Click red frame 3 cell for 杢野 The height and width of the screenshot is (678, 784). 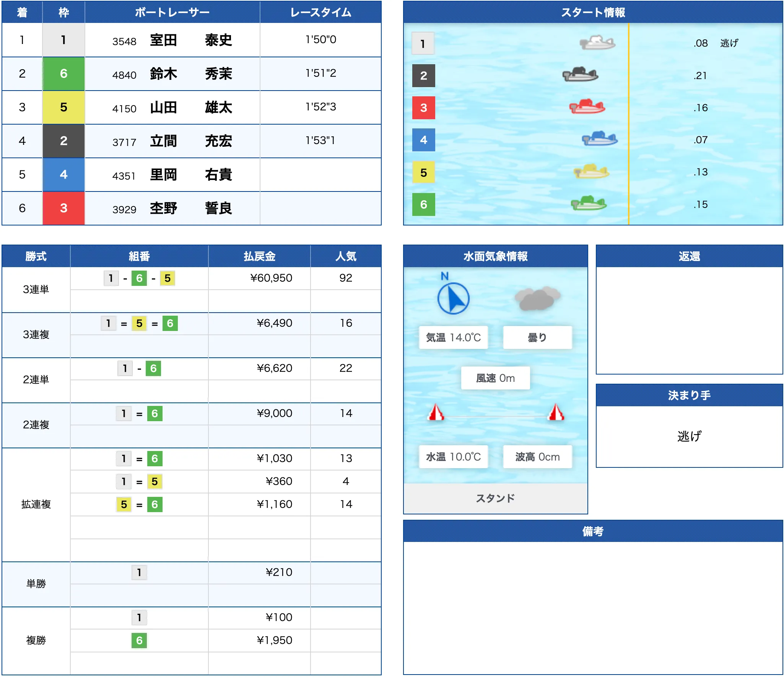[63, 208]
